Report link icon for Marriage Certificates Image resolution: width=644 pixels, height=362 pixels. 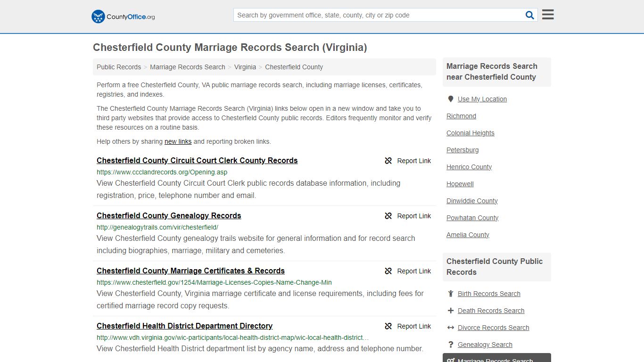tap(388, 271)
